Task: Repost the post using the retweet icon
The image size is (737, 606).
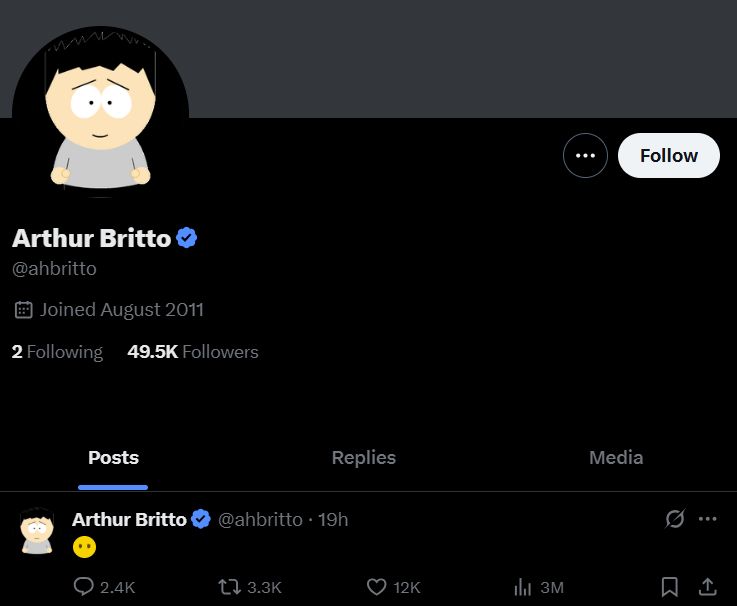Action: [228, 587]
